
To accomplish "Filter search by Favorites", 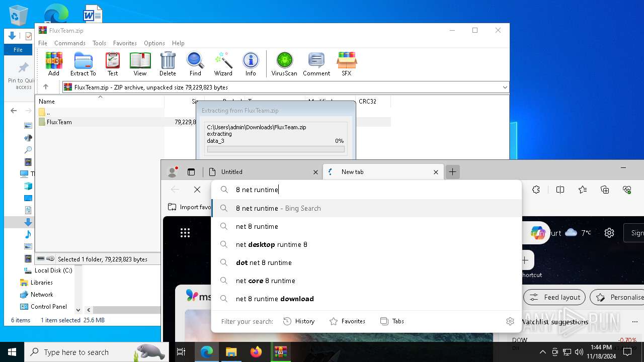I will click(x=347, y=321).
